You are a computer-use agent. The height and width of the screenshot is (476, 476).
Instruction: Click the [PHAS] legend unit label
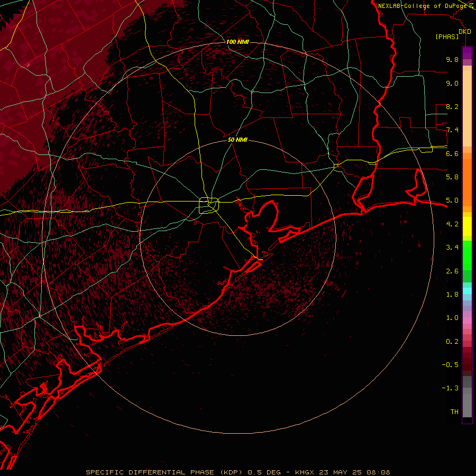447,37
